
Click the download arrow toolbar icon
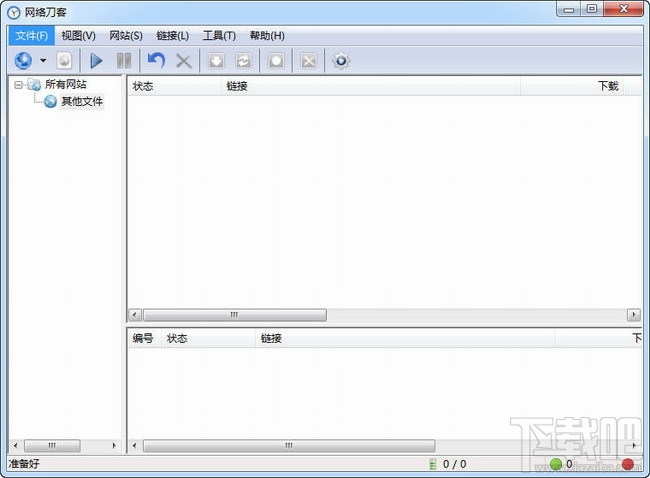click(x=216, y=61)
